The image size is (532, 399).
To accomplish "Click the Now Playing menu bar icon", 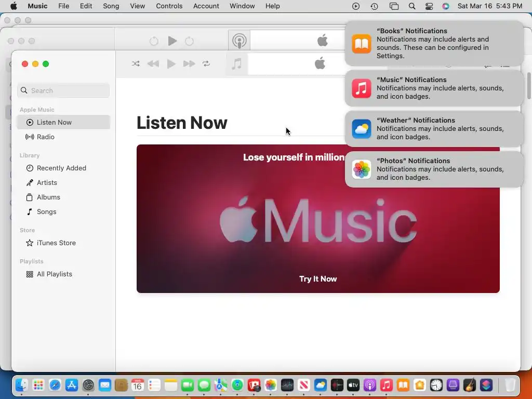I will pos(355,6).
